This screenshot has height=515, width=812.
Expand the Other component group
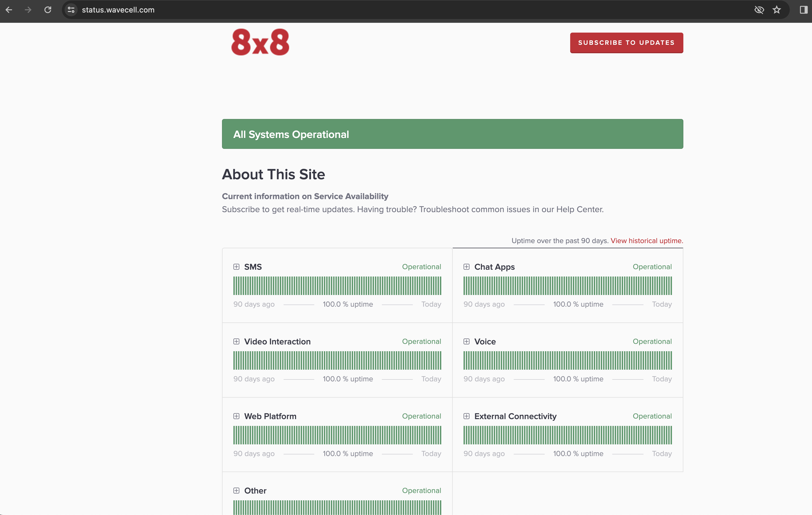tap(236, 490)
